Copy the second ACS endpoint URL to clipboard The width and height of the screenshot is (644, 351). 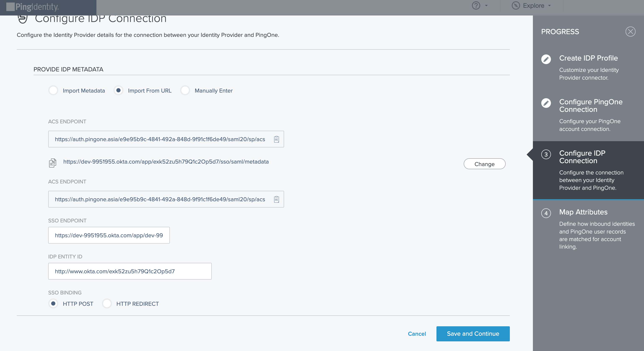pyautogui.click(x=277, y=199)
